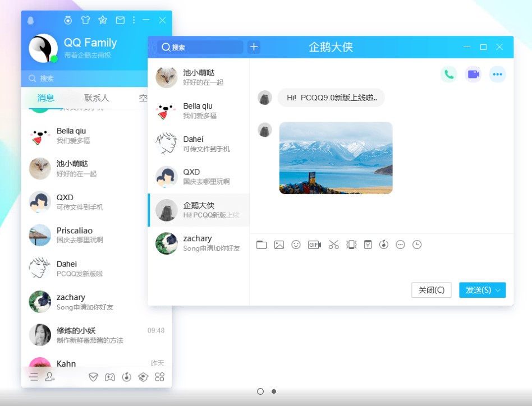Open 修炼的小妖 conversation at 09:48
The width and height of the screenshot is (532, 406).
coord(97,335)
